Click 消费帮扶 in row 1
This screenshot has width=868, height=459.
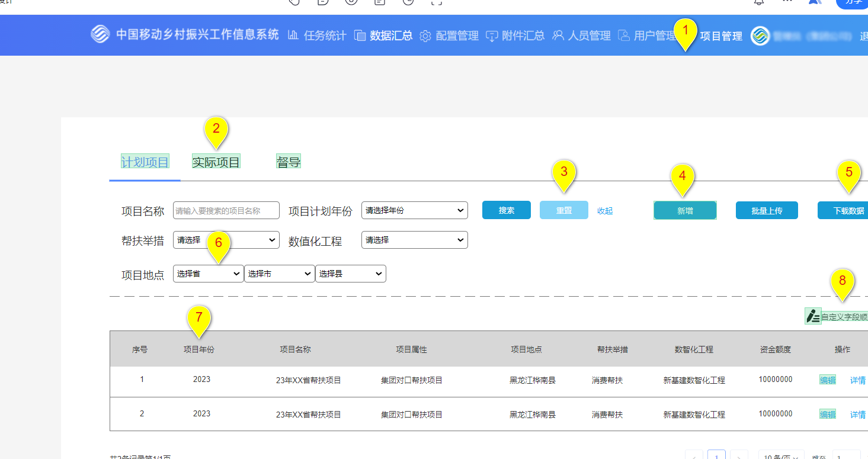pyautogui.click(x=607, y=380)
